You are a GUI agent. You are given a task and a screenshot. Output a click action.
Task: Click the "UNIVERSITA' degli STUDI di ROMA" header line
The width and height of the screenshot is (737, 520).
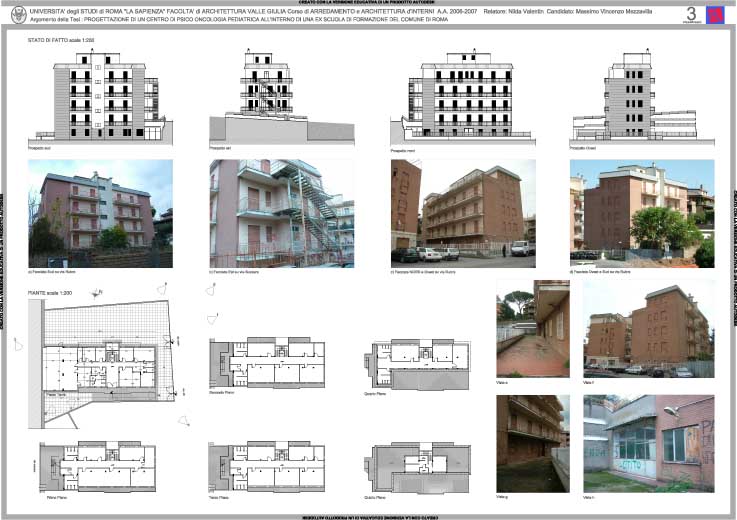(x=253, y=11)
